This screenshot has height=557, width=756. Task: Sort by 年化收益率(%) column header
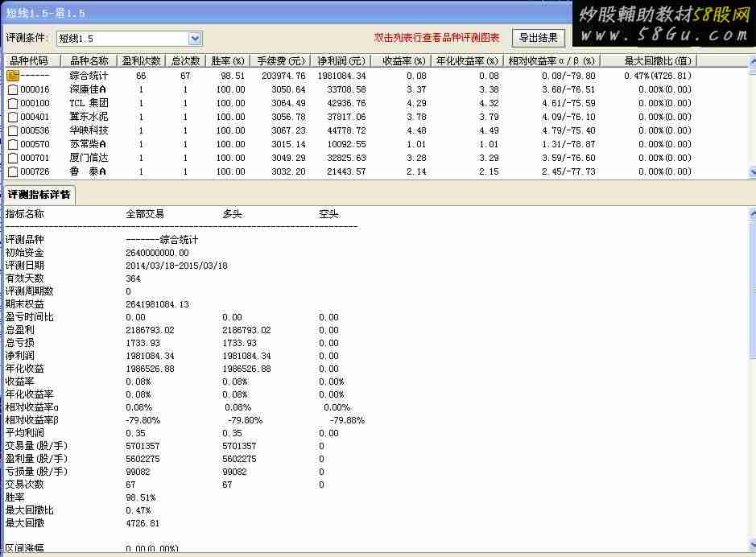[467, 60]
